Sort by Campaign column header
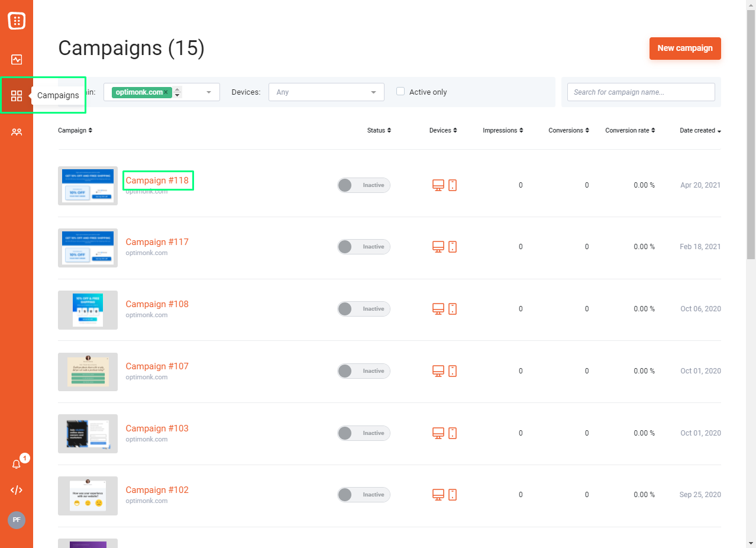Image resolution: width=756 pixels, height=548 pixels. (x=75, y=130)
